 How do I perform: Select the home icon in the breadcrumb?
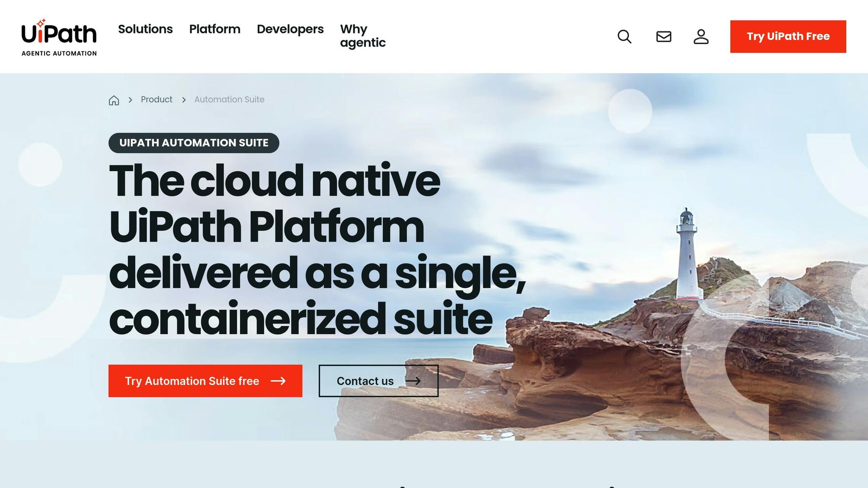(114, 100)
